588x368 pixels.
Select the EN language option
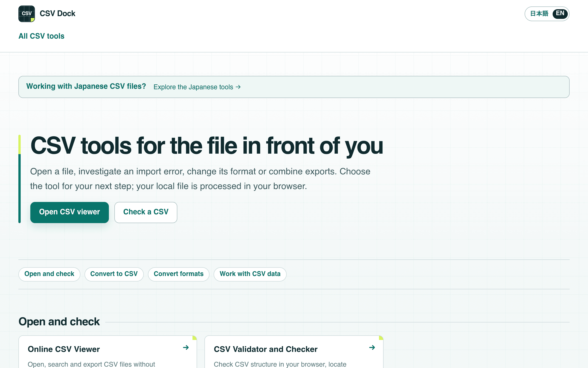(560, 14)
